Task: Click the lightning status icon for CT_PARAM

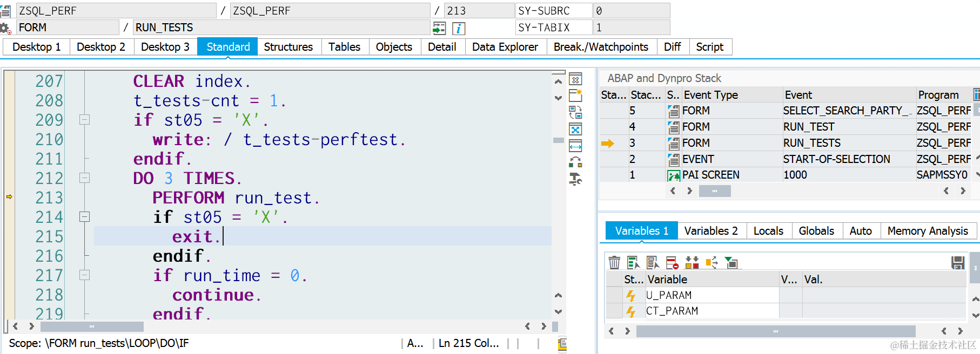Action: (x=630, y=311)
